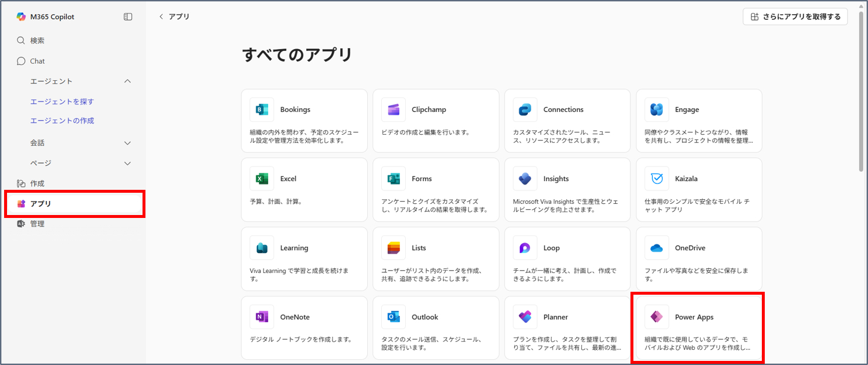Click the Bookings description text
Image resolution: width=868 pixels, height=365 pixels.
(x=304, y=137)
